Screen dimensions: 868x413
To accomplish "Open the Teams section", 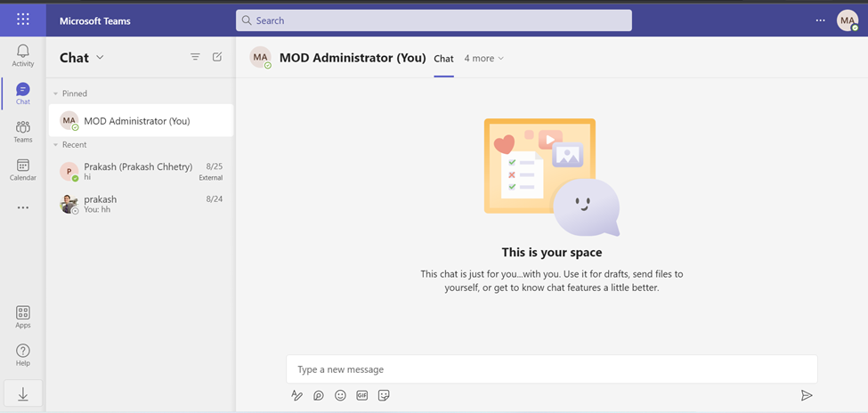I will click(22, 132).
